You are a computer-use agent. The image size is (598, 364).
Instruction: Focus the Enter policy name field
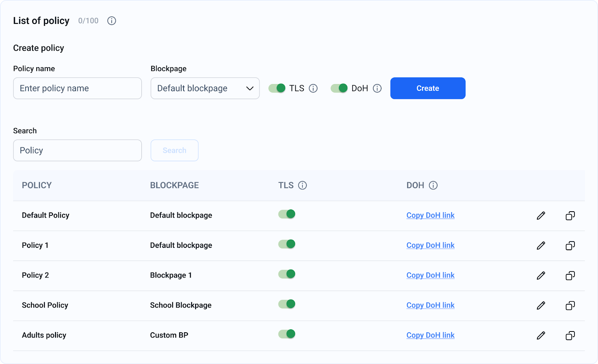[x=77, y=88]
